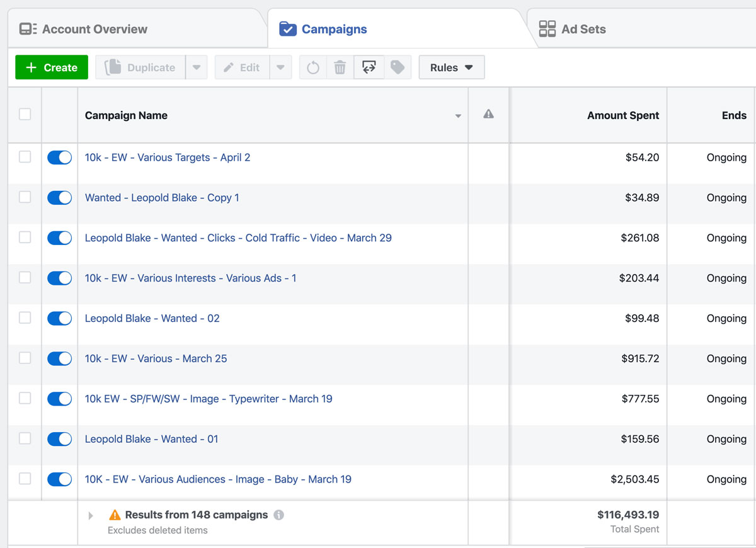Click the $915.72 amount spent cell

[x=640, y=358]
